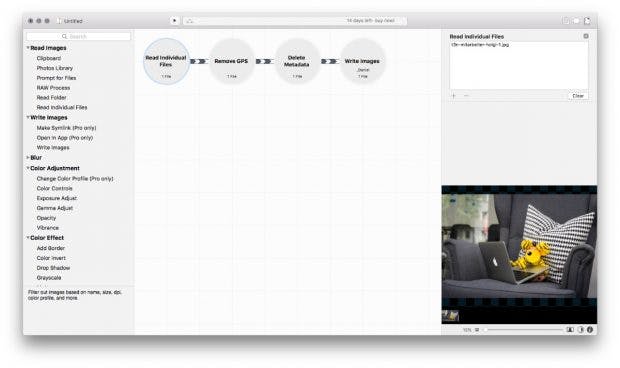Open the image info icon
620x368 pixels.
point(590,330)
